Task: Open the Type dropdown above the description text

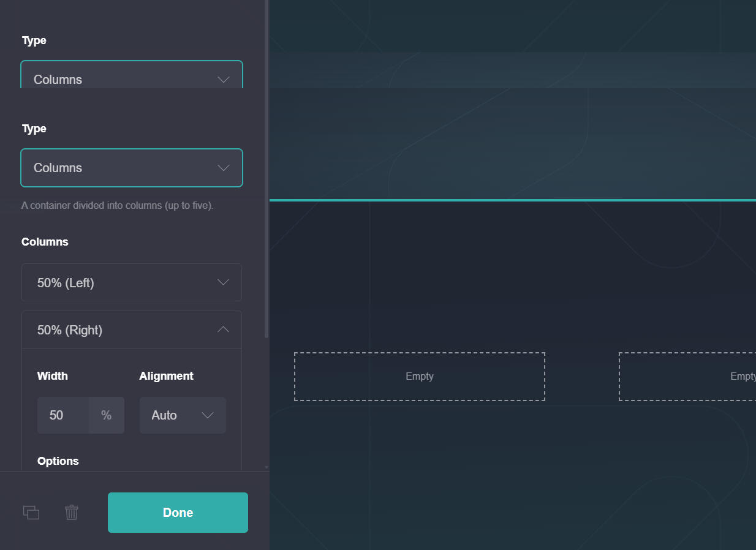Action: pyautogui.click(x=132, y=168)
